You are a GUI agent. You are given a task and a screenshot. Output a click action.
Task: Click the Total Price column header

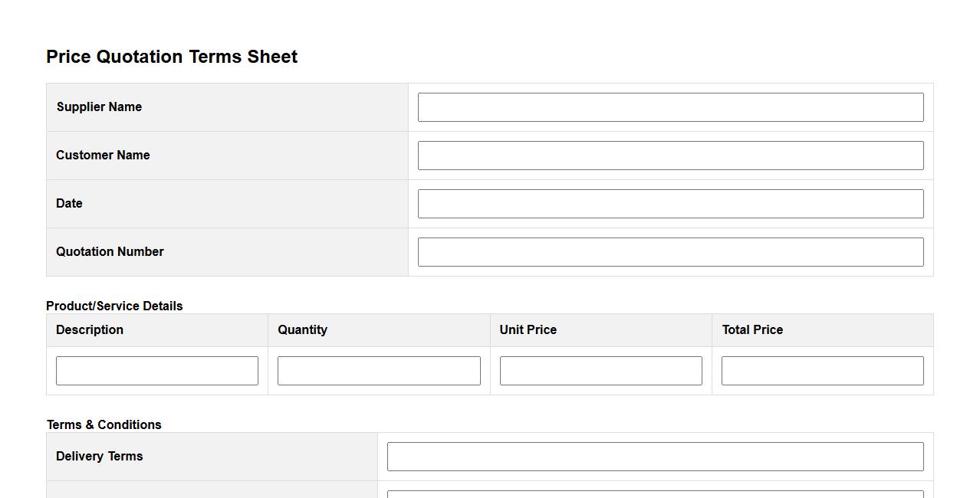(751, 330)
